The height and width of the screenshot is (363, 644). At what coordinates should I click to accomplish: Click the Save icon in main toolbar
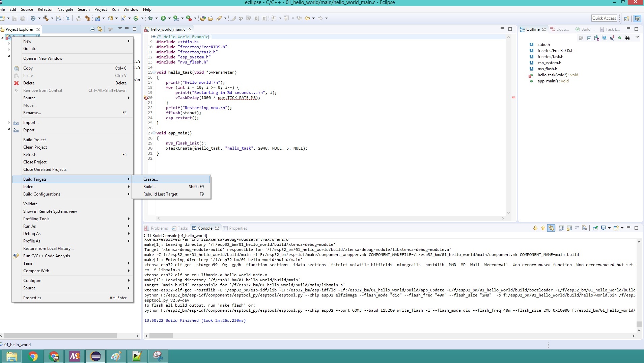pyautogui.click(x=15, y=18)
